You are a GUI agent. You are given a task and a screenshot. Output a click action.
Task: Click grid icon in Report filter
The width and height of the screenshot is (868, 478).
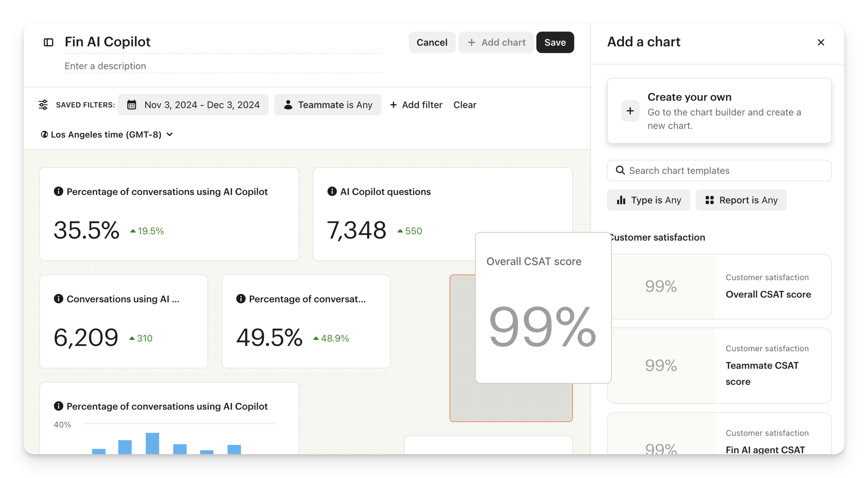click(x=709, y=200)
